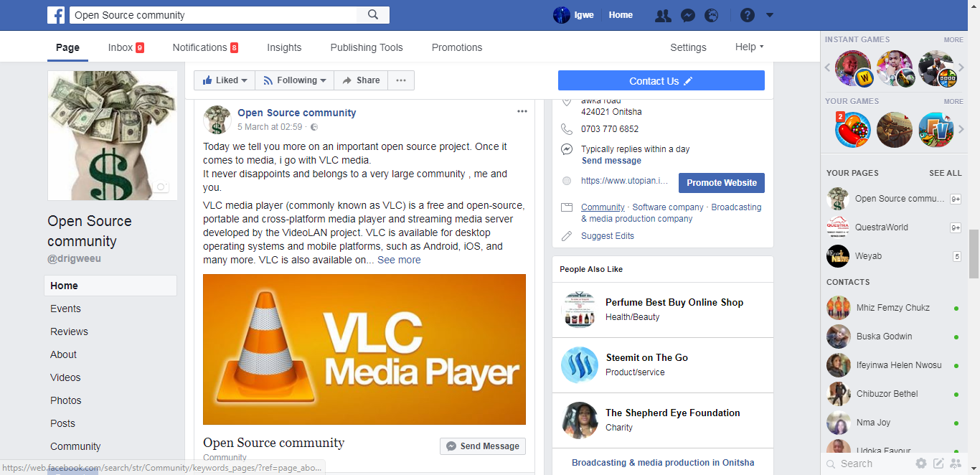Click the create group icon in chat bar

(956, 464)
